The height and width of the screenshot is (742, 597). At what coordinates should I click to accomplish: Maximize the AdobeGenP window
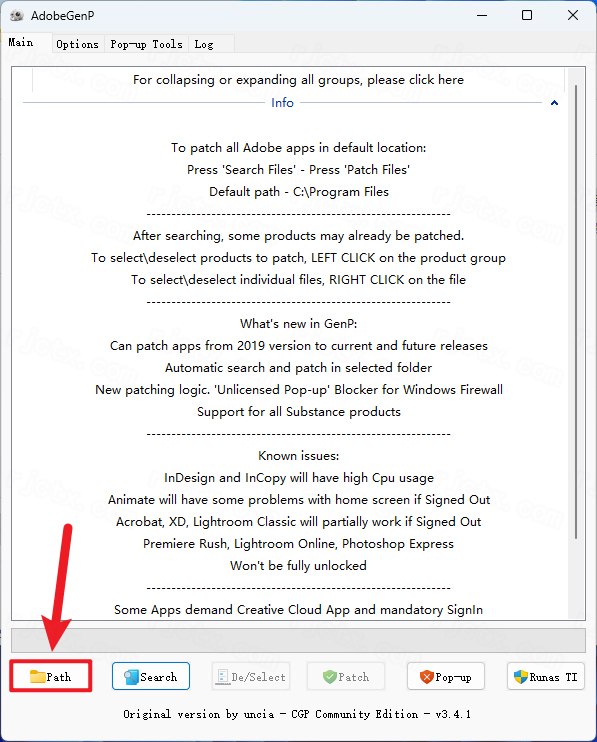(x=527, y=16)
